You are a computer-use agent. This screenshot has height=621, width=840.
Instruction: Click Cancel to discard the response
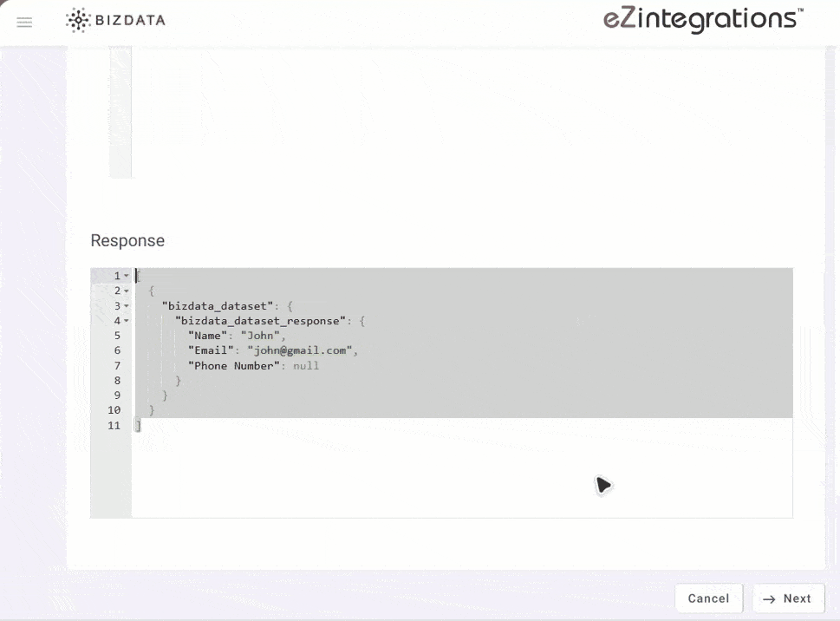(708, 598)
